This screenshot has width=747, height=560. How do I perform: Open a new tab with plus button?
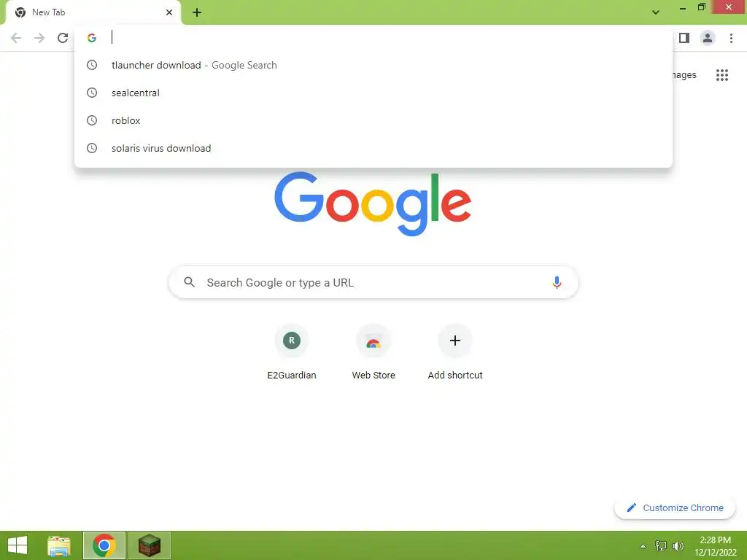[197, 12]
